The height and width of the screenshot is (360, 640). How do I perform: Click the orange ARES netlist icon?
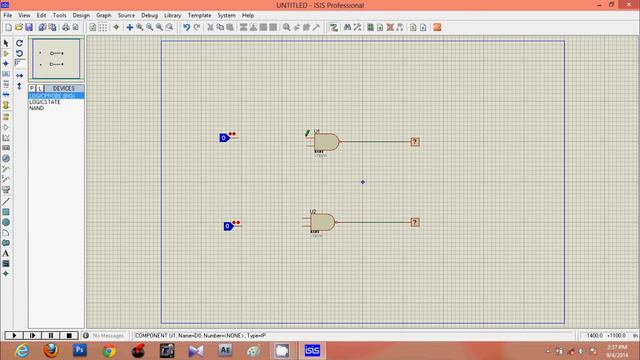(437, 27)
